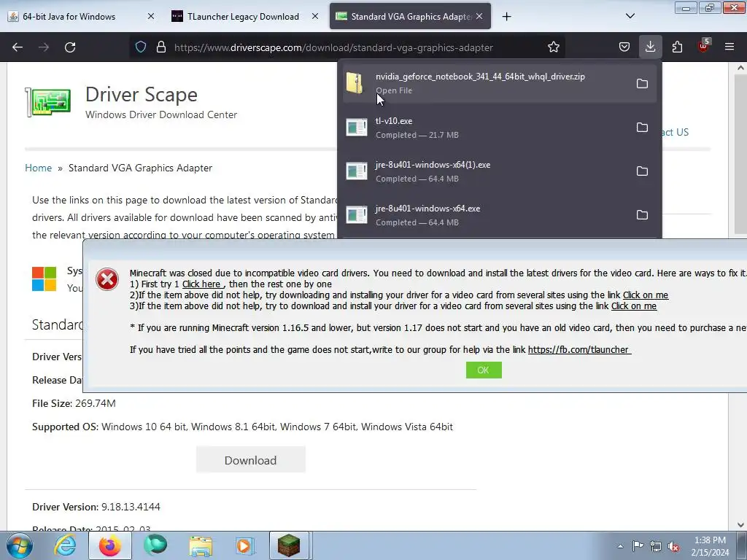Open the fb.com/tlauncher help link
Screen dimensions: 747x560
(579, 350)
